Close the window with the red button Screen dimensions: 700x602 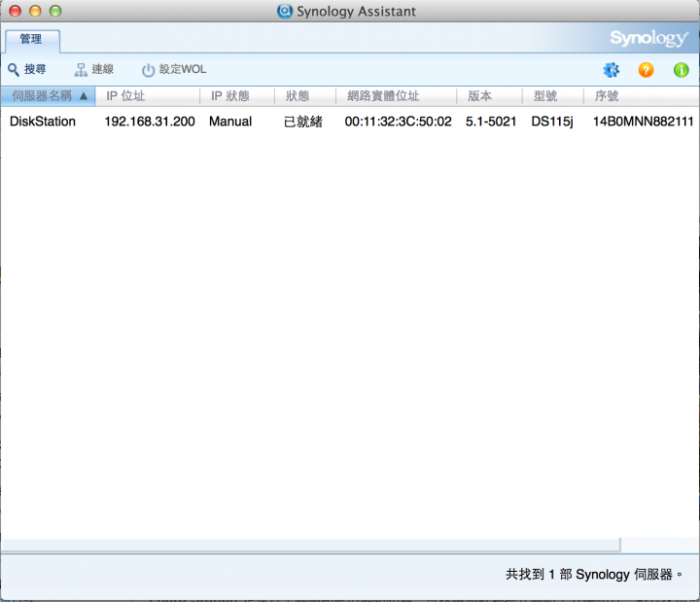[x=16, y=11]
